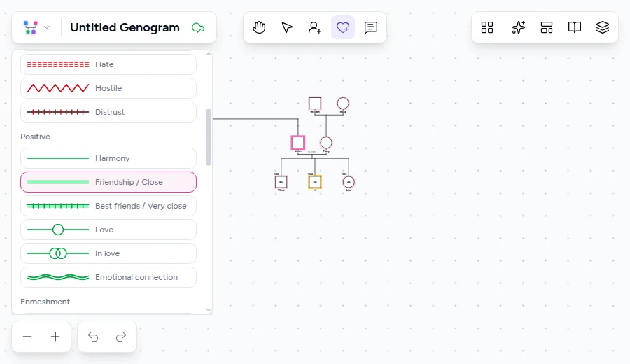Select the In love relationship type
630x364 pixels.
pos(108,253)
